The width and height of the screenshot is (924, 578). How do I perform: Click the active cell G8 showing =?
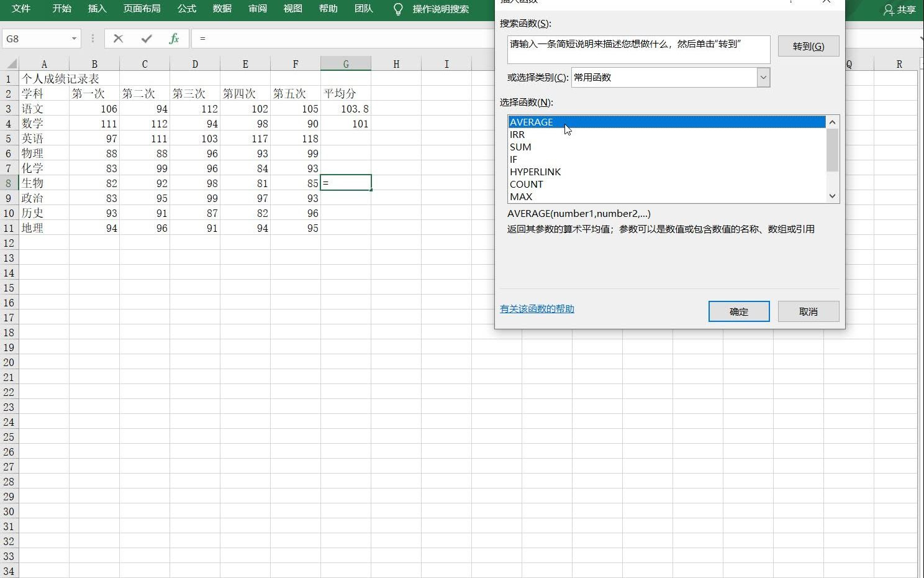[x=346, y=183]
